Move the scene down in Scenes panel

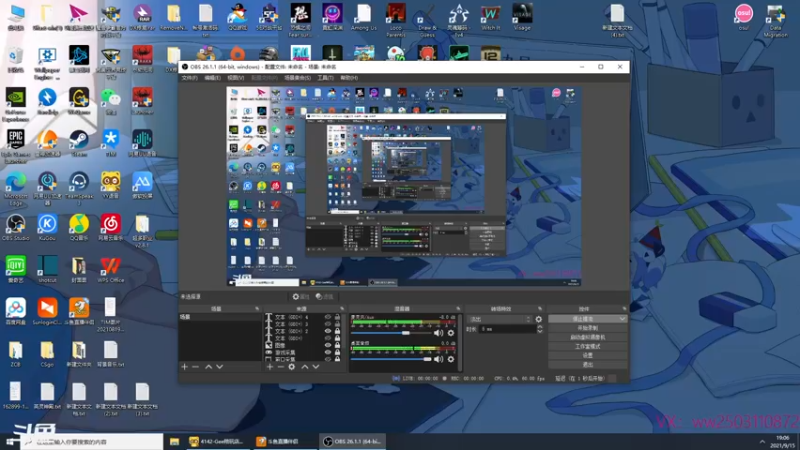coord(219,367)
